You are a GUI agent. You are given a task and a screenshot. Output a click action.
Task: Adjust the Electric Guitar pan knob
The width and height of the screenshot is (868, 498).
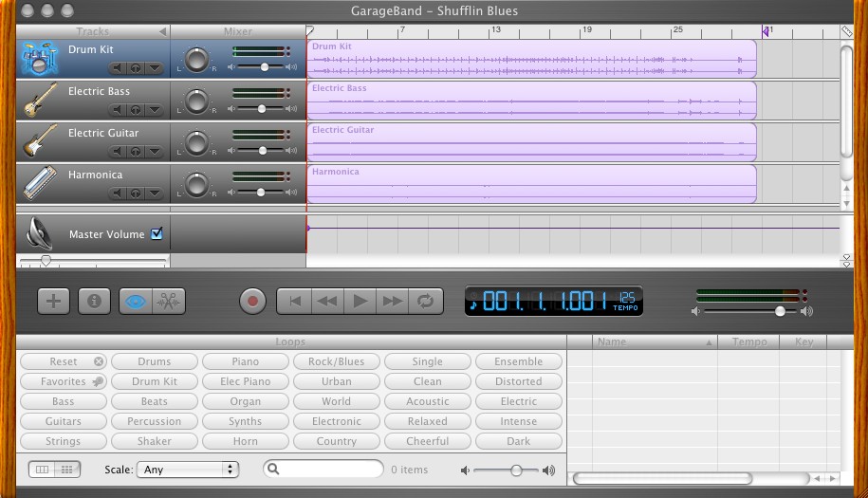pyautogui.click(x=196, y=142)
